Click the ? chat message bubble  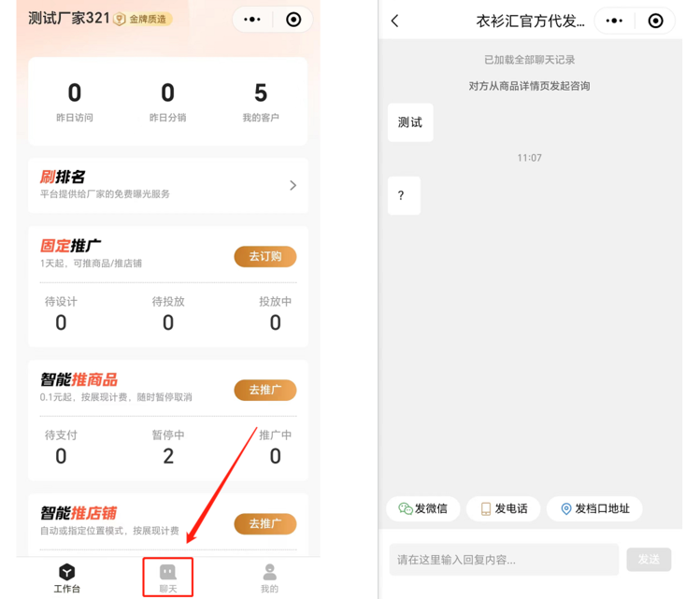pyautogui.click(x=404, y=195)
